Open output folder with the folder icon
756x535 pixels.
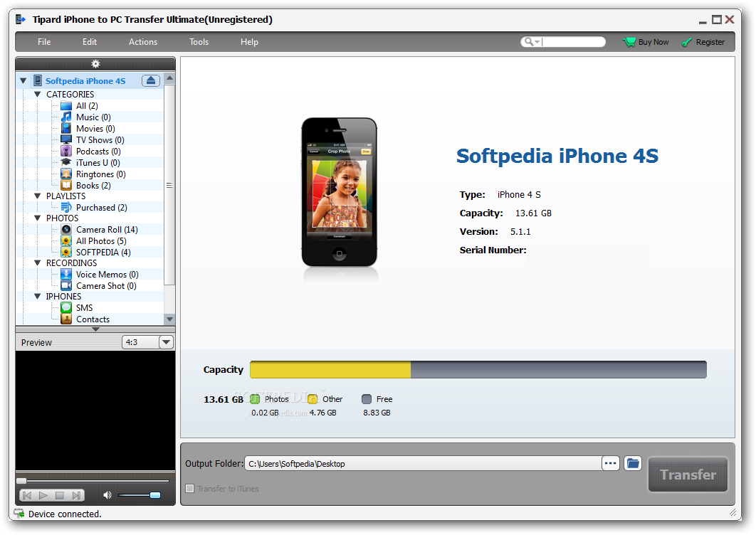633,463
